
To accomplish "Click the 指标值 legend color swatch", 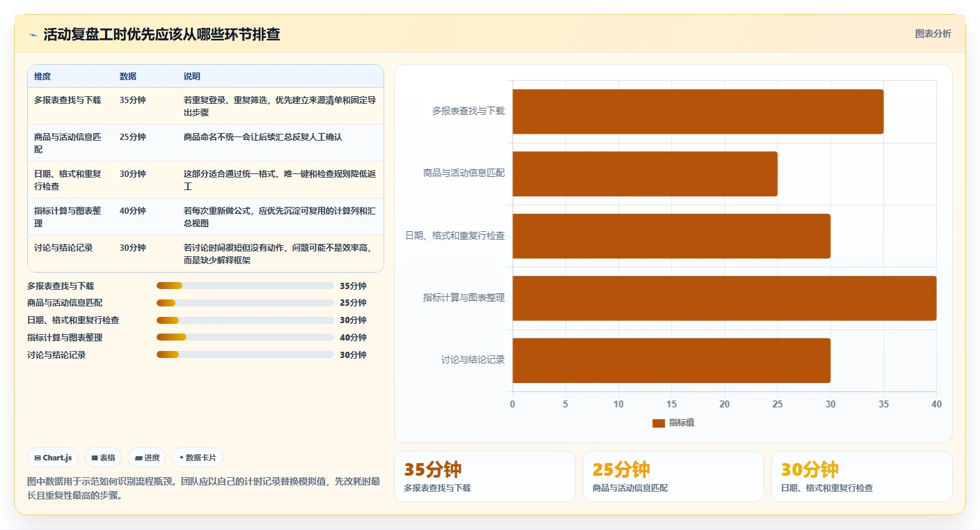I will (x=658, y=423).
